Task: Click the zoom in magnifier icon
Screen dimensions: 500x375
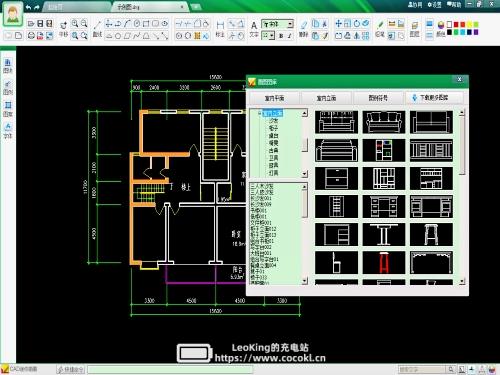Action: click(75, 23)
